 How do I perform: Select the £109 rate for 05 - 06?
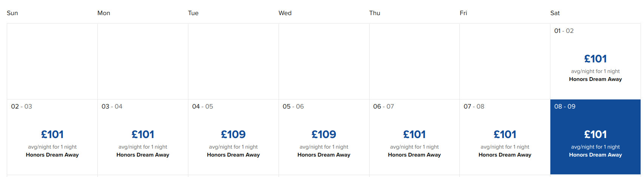pos(324,134)
